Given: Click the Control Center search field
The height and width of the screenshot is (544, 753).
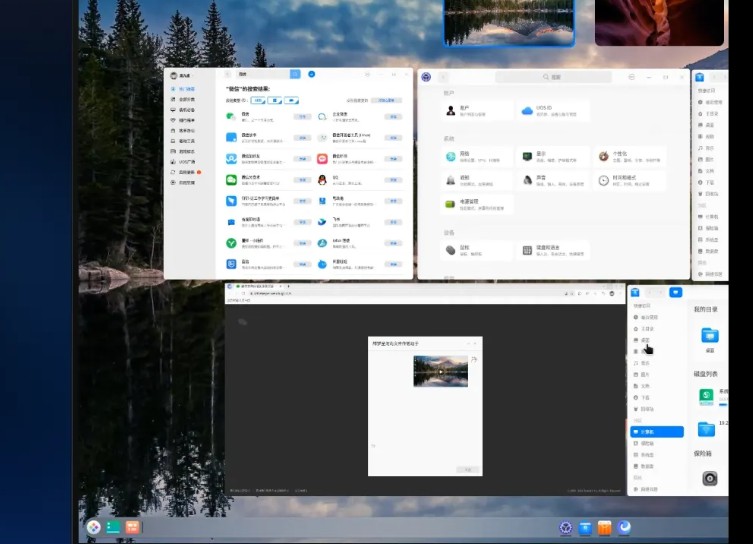Looking at the screenshot, I should pos(555,77).
